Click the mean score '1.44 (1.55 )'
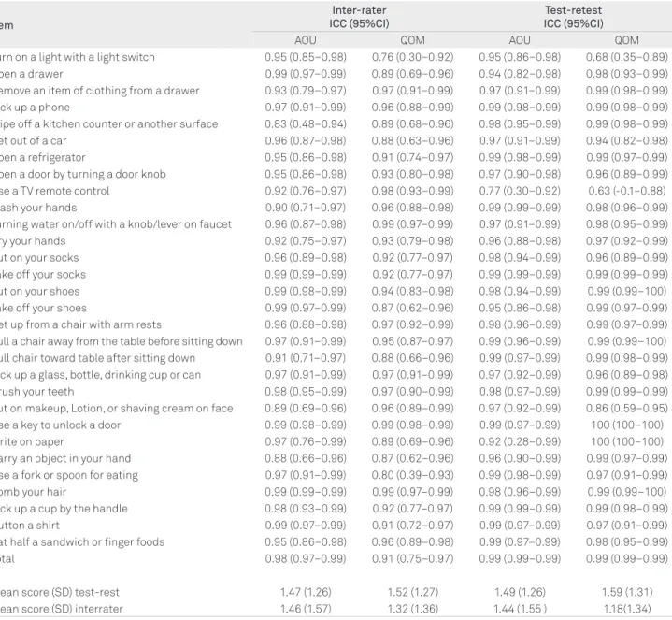 coord(520,609)
